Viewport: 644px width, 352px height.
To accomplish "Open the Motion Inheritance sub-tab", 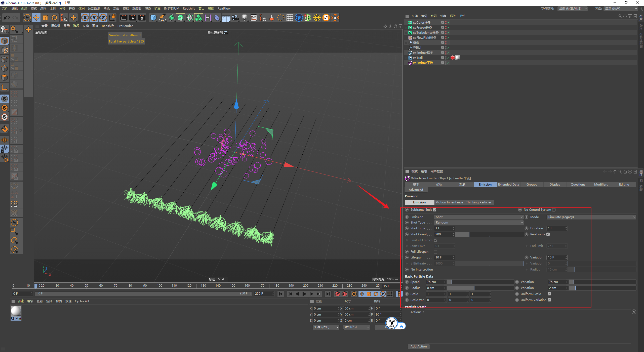I will coord(449,202).
